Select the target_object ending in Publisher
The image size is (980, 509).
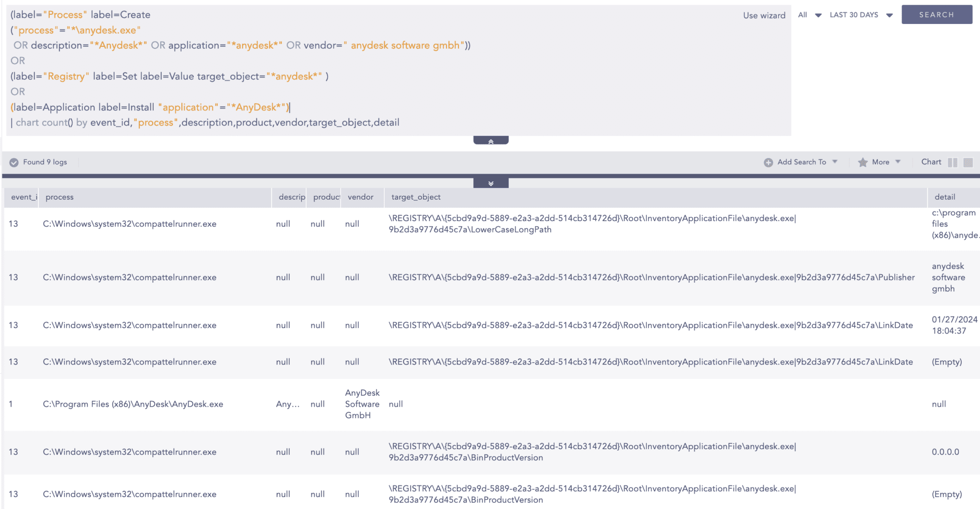pos(651,277)
